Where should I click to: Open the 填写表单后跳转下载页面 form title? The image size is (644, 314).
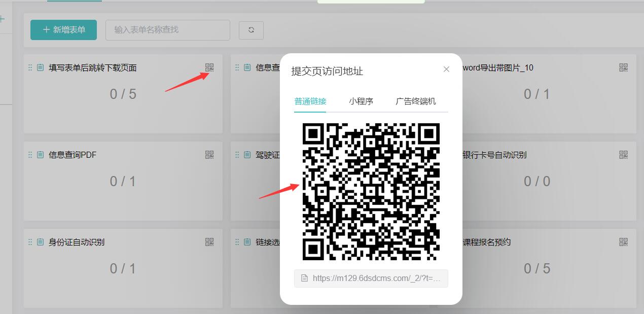point(93,67)
